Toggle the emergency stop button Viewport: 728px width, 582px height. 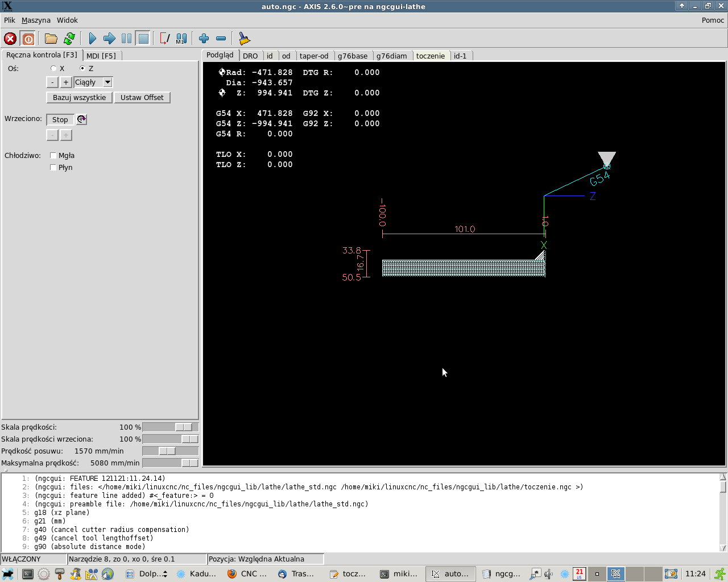(10, 39)
